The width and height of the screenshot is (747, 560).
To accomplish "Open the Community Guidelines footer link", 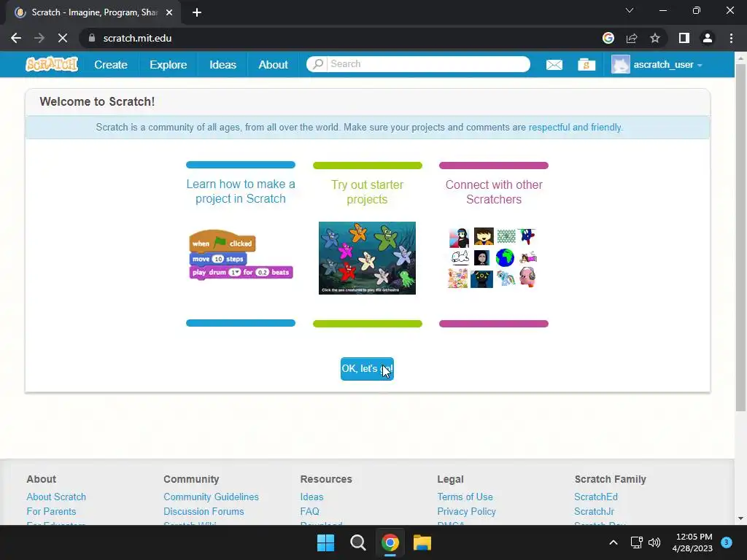I will pos(211,497).
